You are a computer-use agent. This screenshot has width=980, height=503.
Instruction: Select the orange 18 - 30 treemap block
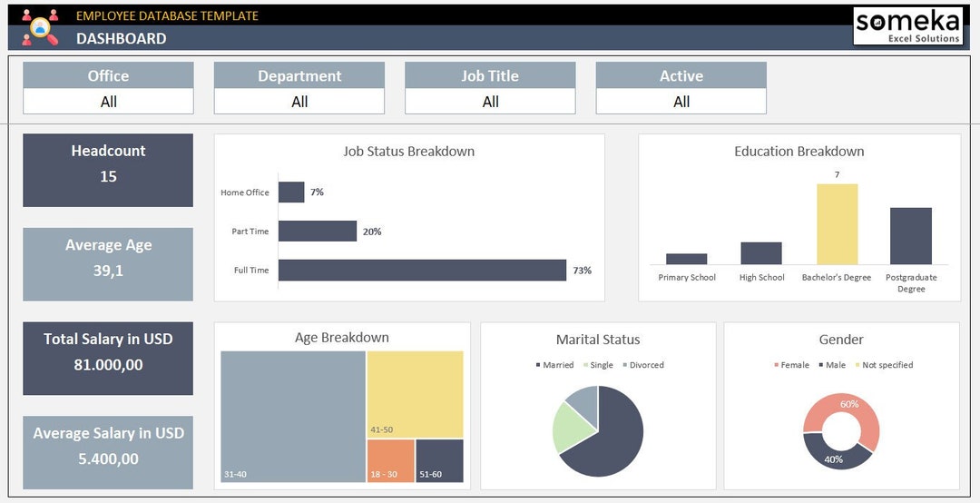390,461
